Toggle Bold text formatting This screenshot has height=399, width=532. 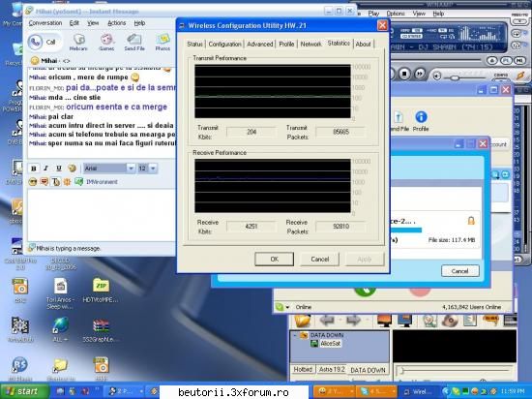[x=34, y=169]
